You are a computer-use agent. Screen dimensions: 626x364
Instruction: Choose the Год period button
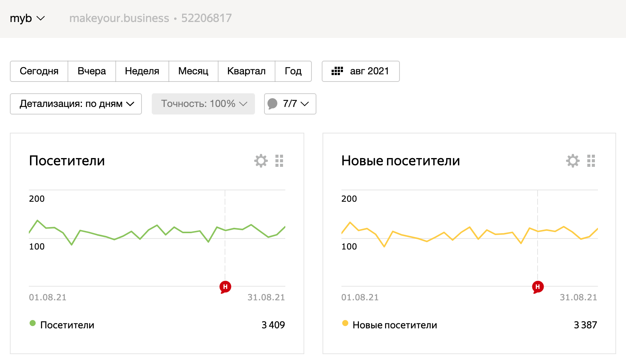coord(293,71)
